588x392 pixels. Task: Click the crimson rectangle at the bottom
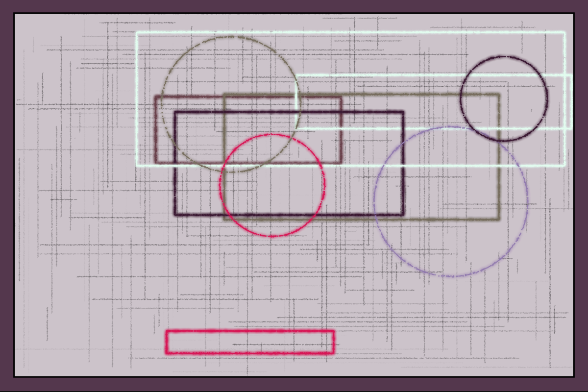click(x=250, y=342)
